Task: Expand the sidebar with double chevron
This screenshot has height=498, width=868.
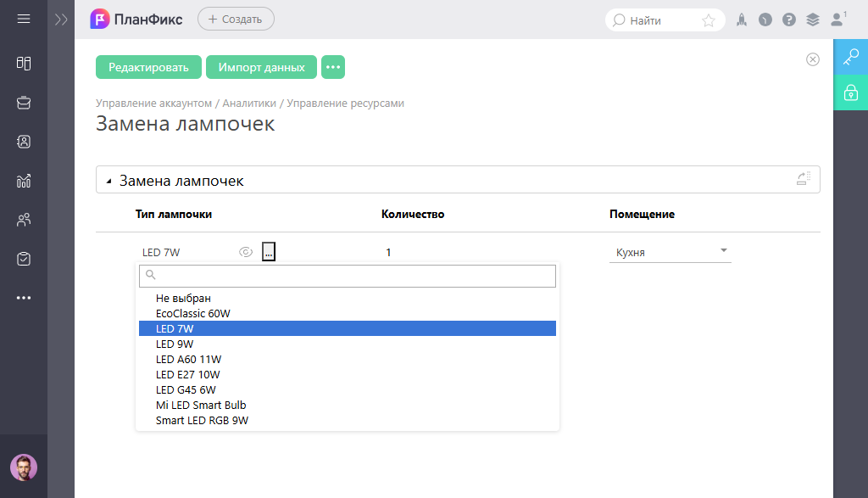Action: (x=61, y=20)
